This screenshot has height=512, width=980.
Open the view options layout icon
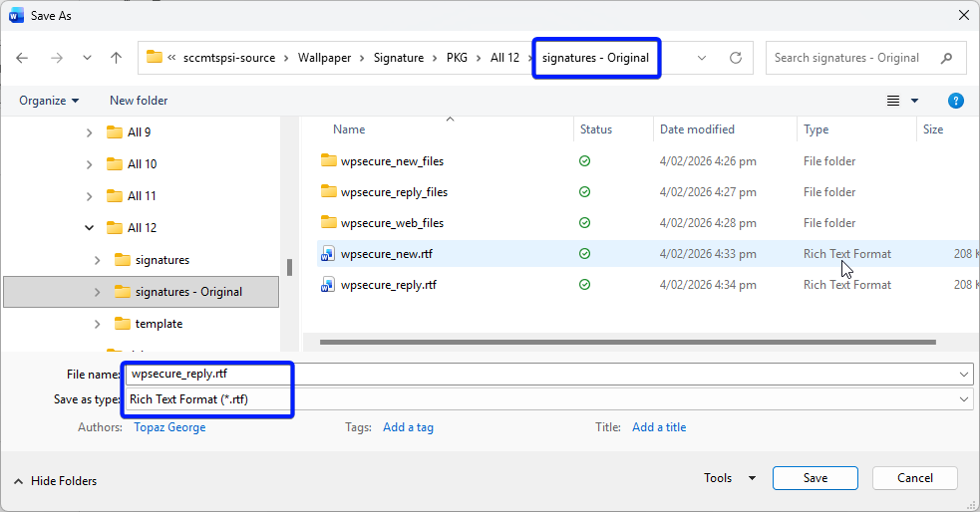[893, 101]
